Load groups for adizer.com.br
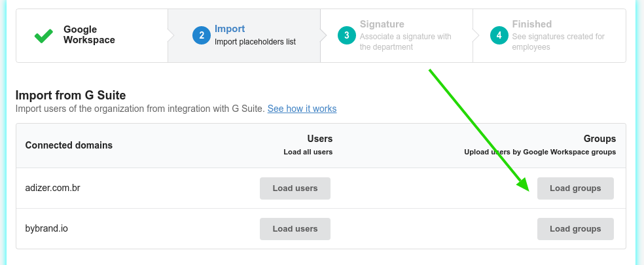 pyautogui.click(x=575, y=188)
